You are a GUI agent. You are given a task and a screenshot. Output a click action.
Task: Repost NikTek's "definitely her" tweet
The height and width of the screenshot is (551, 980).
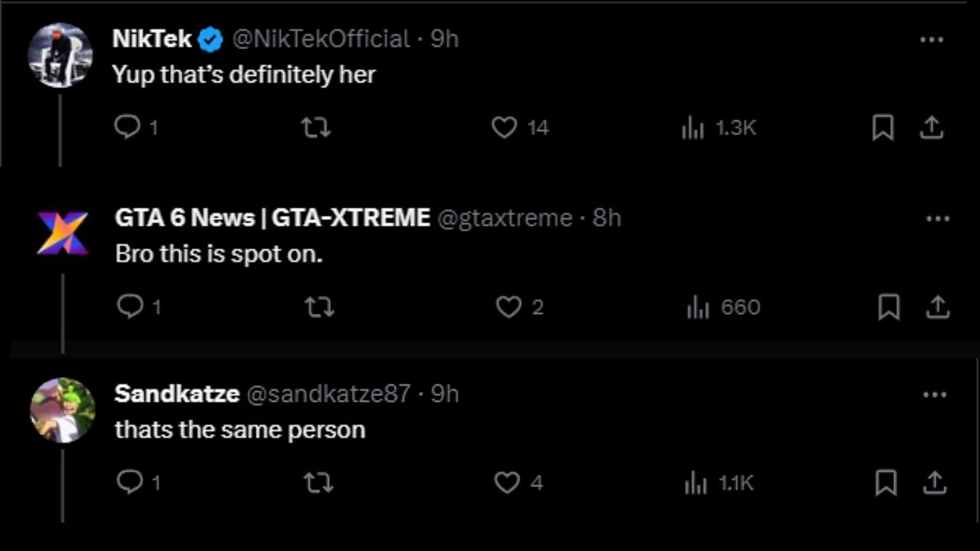pos(316,127)
